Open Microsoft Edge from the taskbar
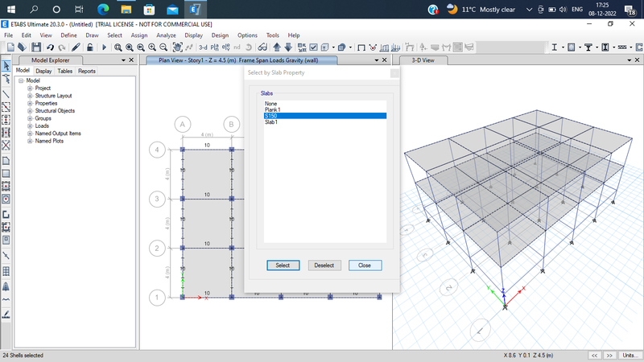644x362 pixels. [x=103, y=9]
